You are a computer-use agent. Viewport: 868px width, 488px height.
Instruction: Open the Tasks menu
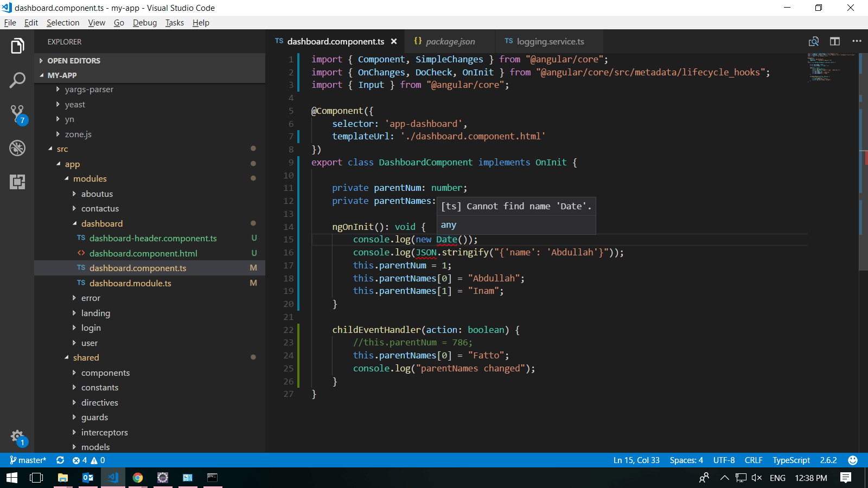(x=175, y=23)
